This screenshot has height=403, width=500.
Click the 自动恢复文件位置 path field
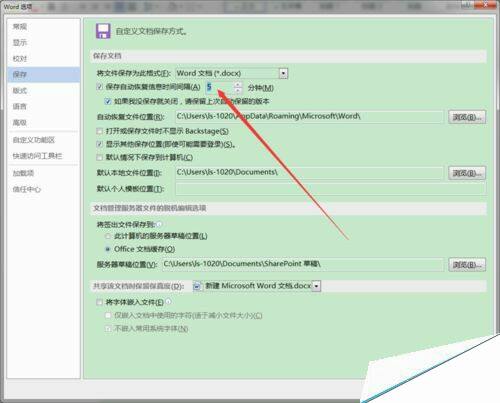(x=309, y=117)
